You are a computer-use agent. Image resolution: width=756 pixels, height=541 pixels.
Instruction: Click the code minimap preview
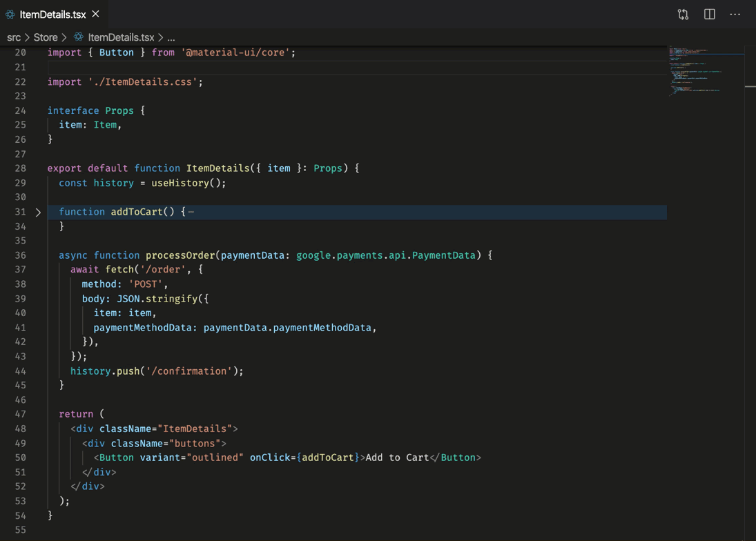point(697,69)
